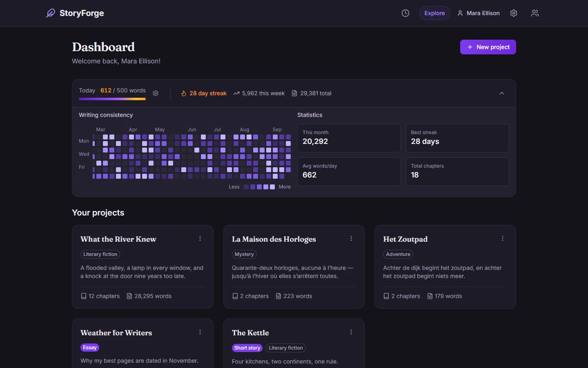Click the Best streak 28 days card

click(x=457, y=138)
